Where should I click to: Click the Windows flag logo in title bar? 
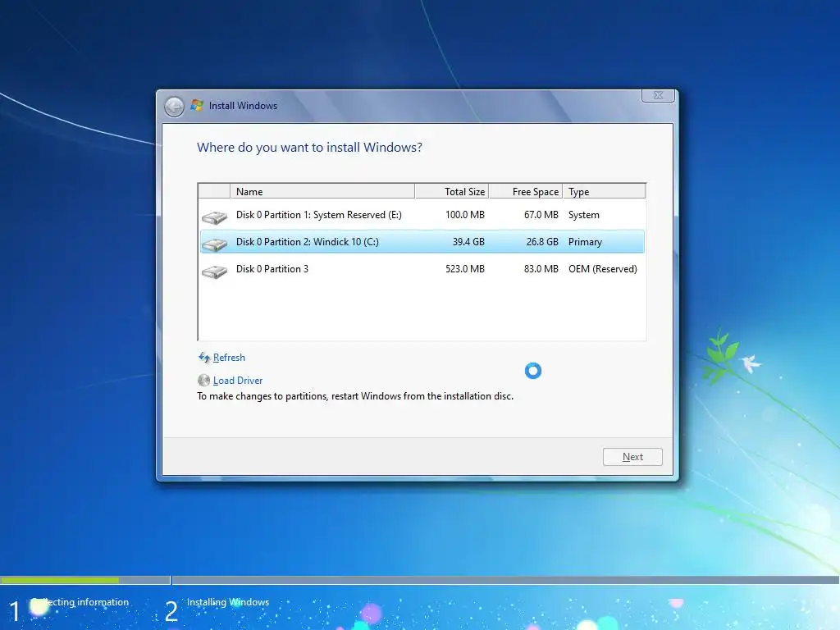tap(197, 106)
